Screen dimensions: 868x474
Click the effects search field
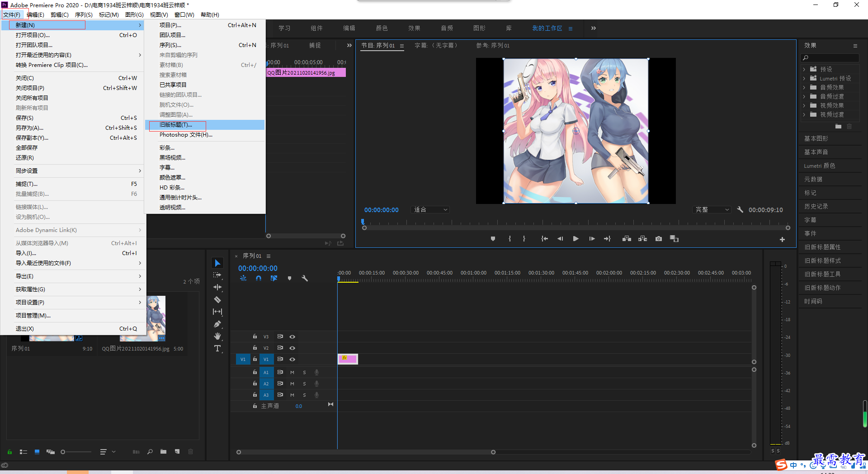[830, 58]
